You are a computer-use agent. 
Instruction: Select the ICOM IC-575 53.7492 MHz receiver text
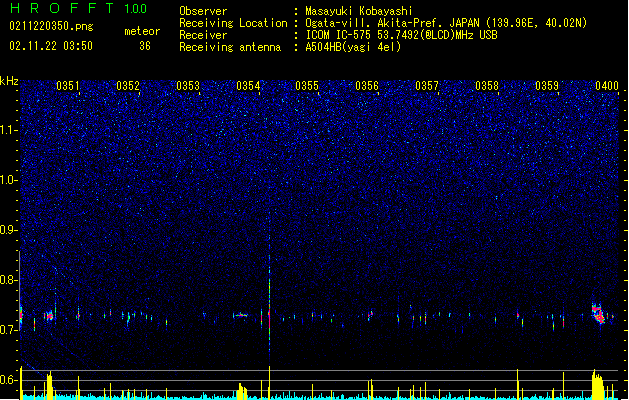click(401, 35)
